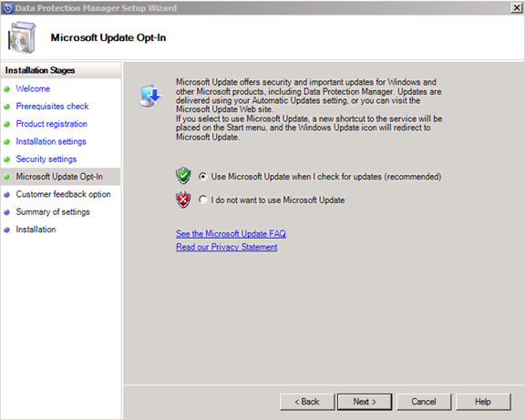Click the Next button
Screen dimensions: 525x420
(365, 402)
